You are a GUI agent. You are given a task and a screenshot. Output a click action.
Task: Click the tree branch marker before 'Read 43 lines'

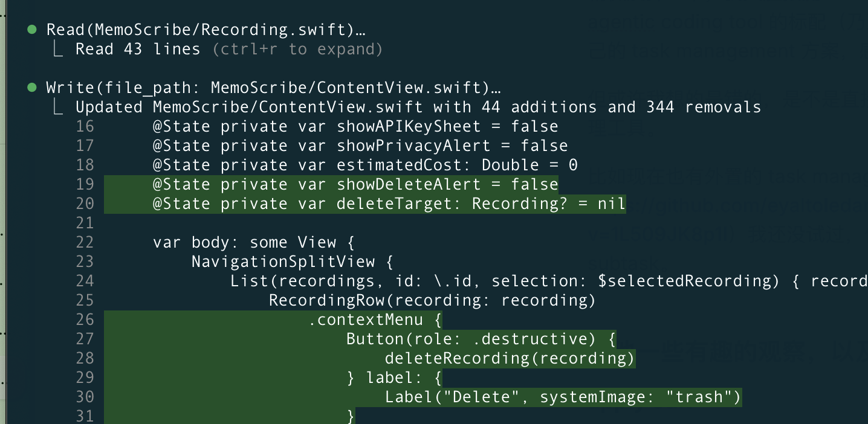point(58,48)
